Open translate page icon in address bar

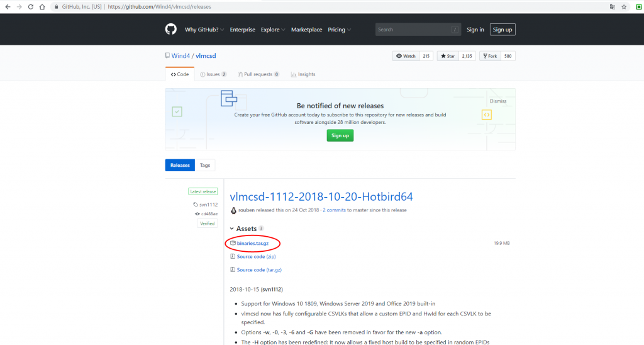click(613, 6)
